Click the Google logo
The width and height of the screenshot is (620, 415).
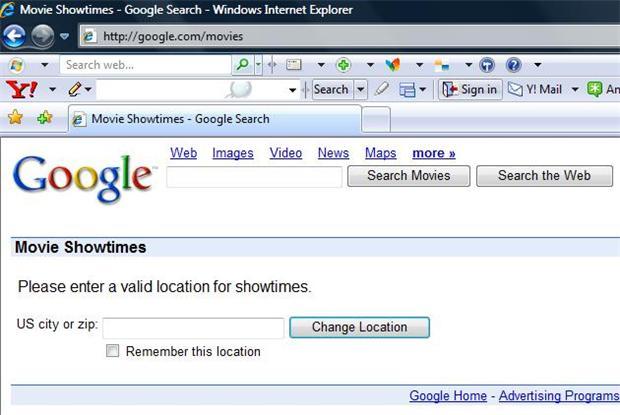83,178
